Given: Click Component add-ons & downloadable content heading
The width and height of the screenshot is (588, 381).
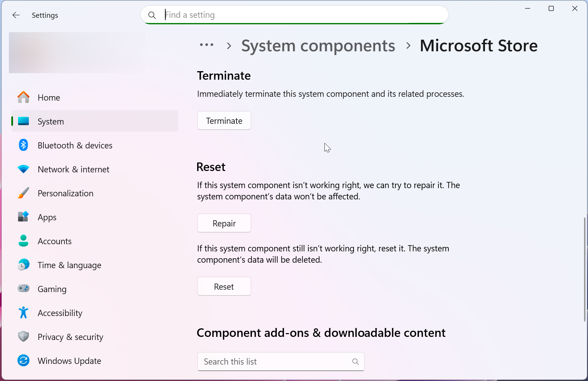Looking at the screenshot, I should (x=321, y=333).
